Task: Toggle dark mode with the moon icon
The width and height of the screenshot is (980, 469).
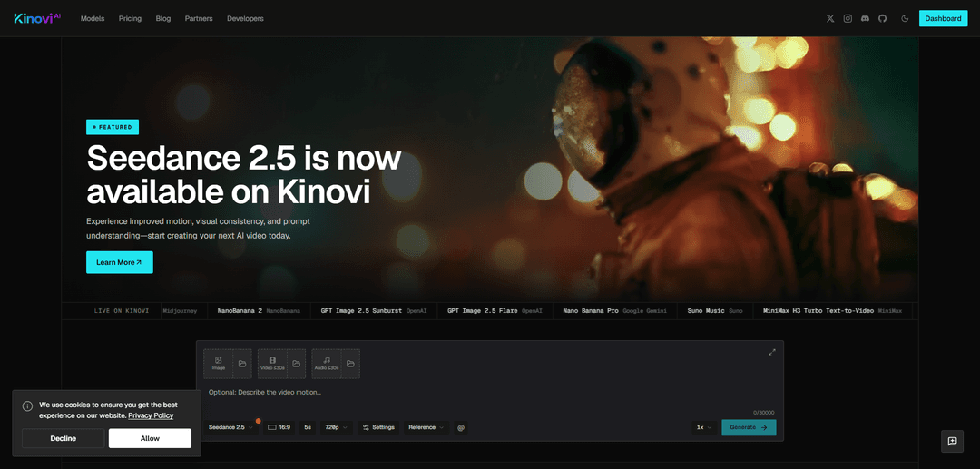Action: (x=905, y=19)
